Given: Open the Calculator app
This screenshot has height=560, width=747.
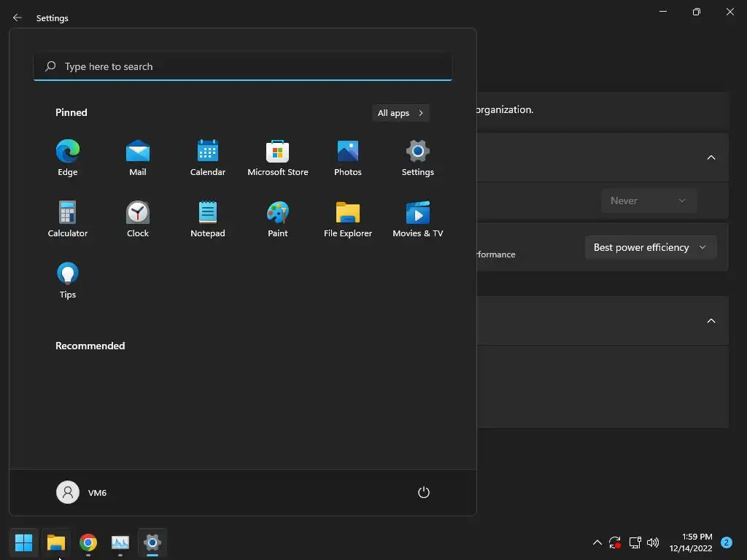Looking at the screenshot, I should click(x=68, y=219).
